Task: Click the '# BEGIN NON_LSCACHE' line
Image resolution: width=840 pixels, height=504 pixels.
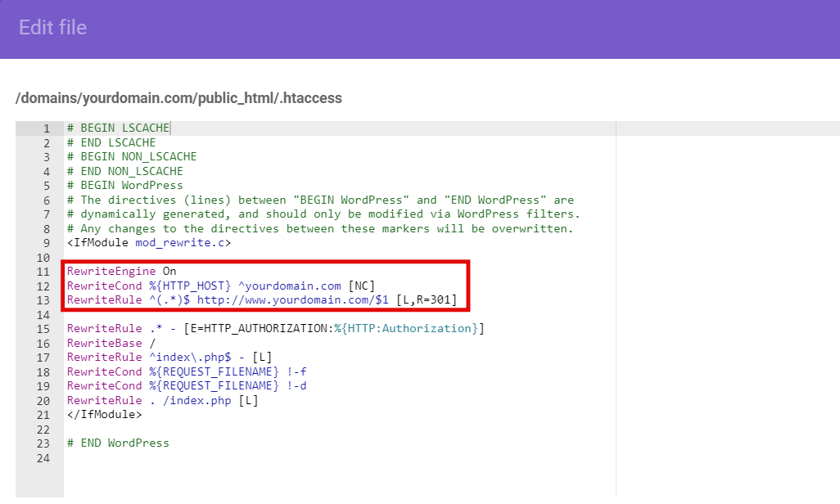Action: click(x=132, y=156)
